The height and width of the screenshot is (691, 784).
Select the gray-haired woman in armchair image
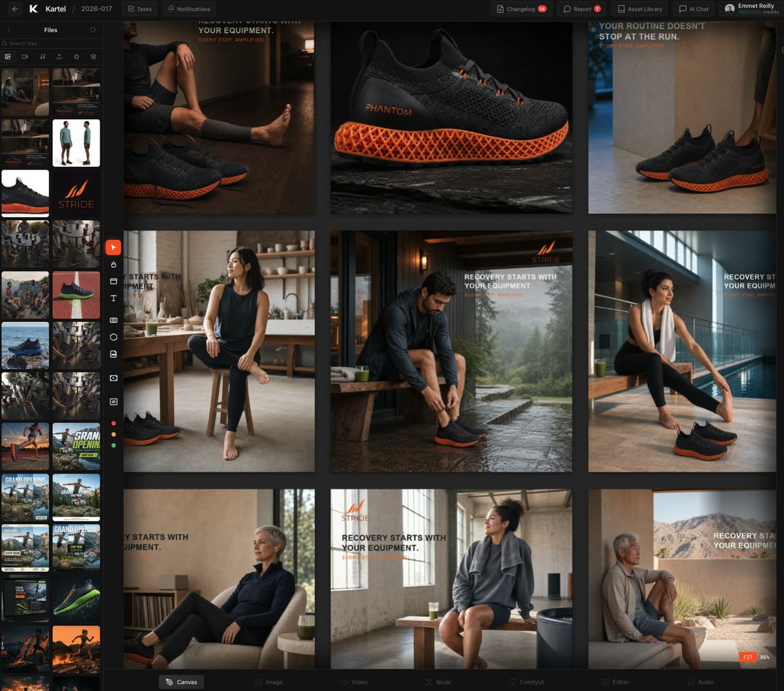[219, 578]
